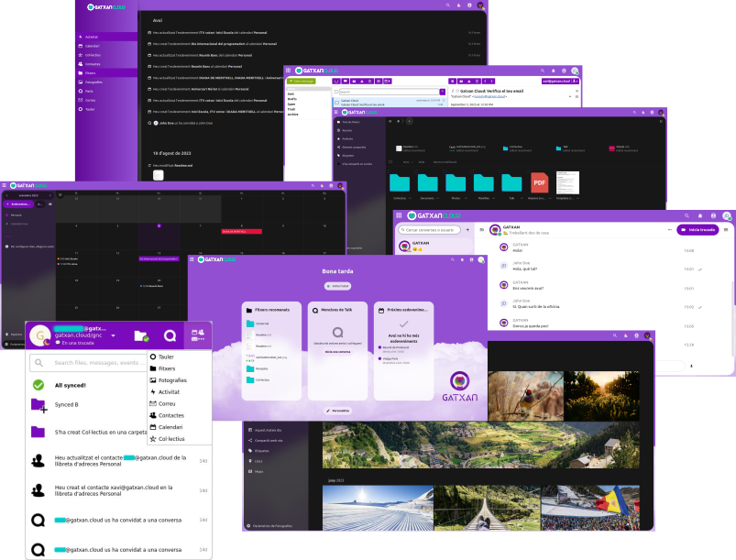
Task: Open the GATXAN conversation in Talk list
Action: tap(434, 246)
